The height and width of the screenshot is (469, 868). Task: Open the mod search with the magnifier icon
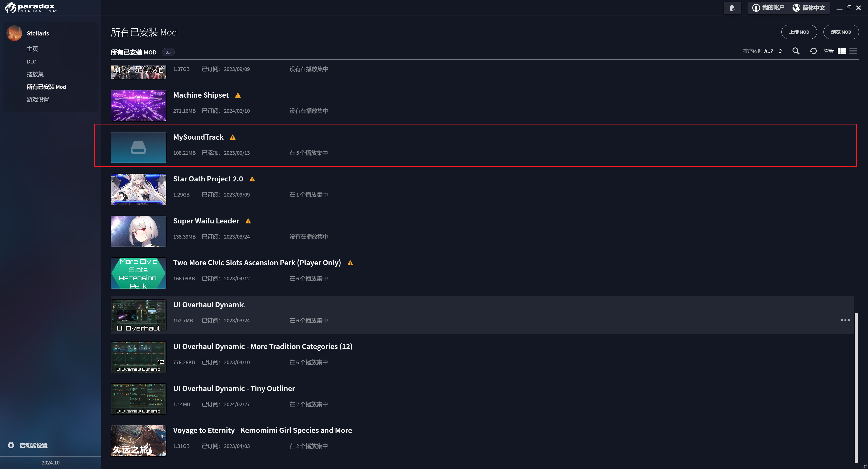(796, 51)
